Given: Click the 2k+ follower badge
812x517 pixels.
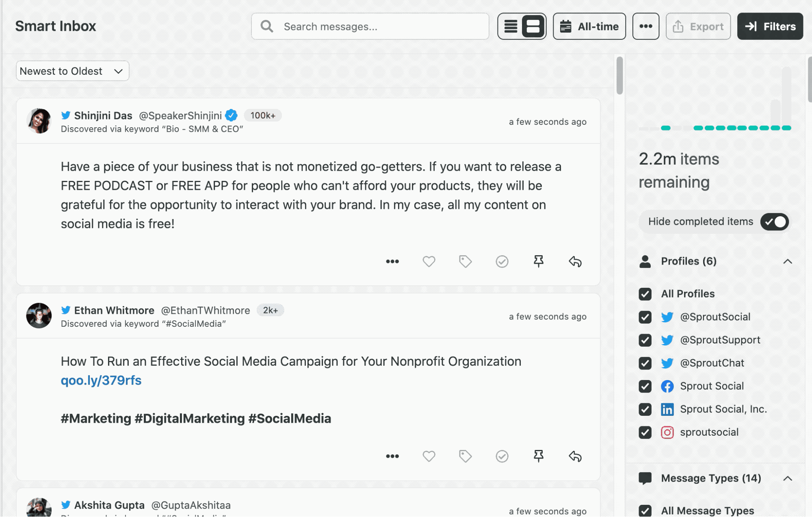Looking at the screenshot, I should (x=270, y=311).
